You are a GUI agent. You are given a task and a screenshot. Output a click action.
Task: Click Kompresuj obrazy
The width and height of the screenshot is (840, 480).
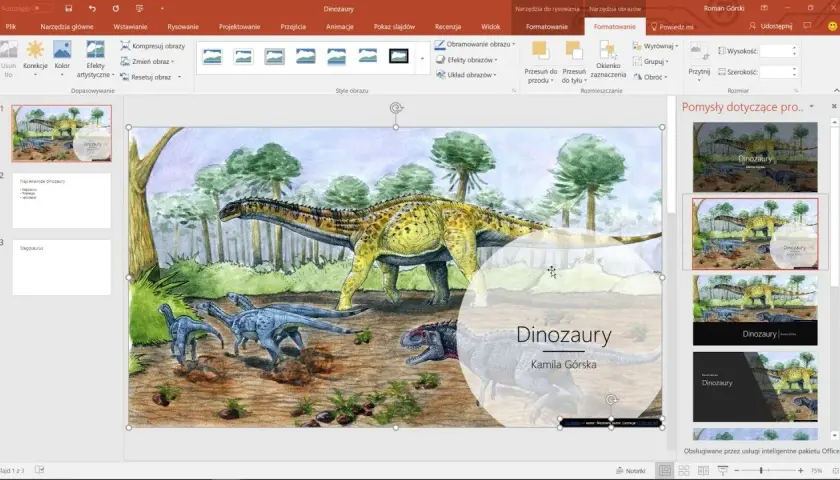click(153, 46)
